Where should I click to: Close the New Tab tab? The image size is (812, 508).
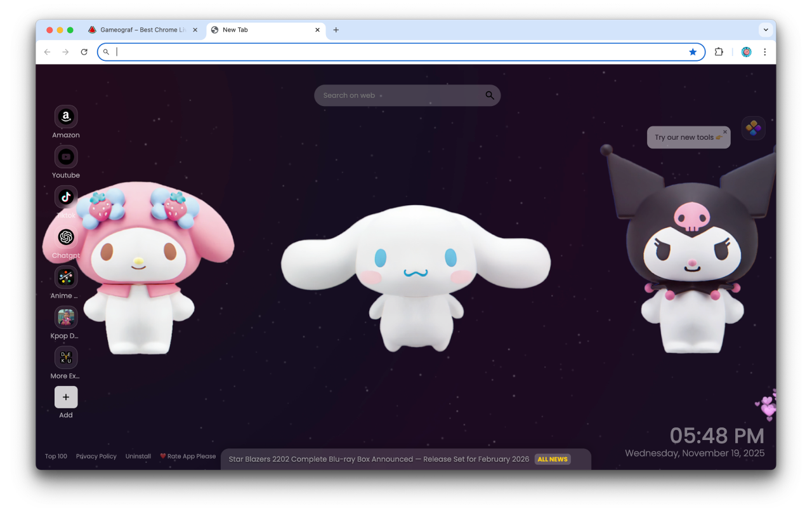(318, 30)
